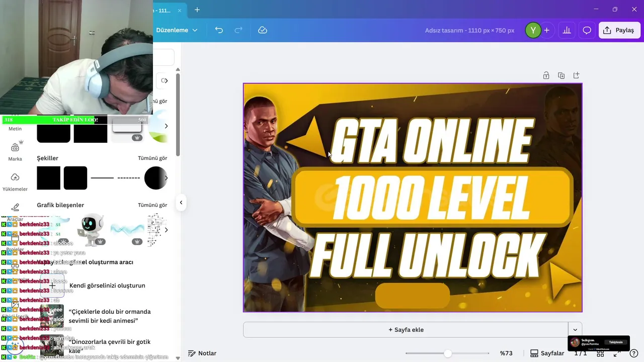The height and width of the screenshot is (362, 644).
Task: Duplicate the page above the canvas
Action: (561, 75)
